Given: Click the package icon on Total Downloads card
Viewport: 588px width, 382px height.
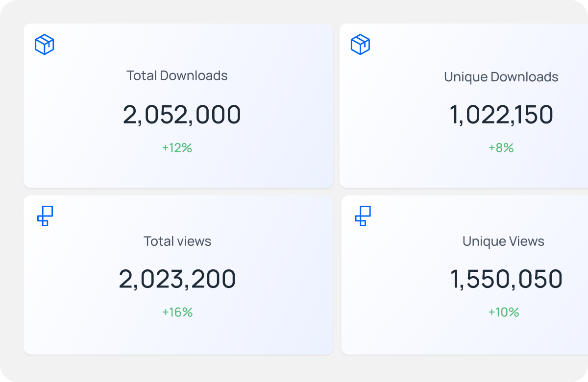Looking at the screenshot, I should 45,45.
